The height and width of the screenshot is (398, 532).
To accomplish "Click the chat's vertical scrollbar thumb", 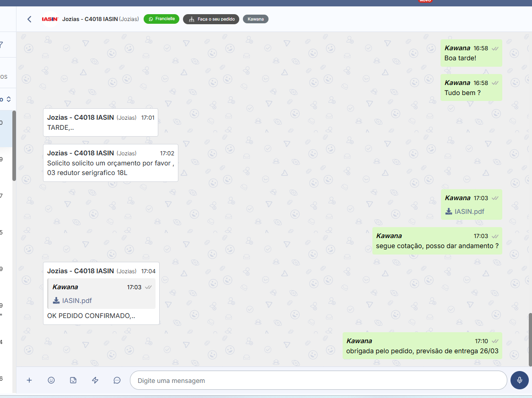I will (x=530, y=339).
